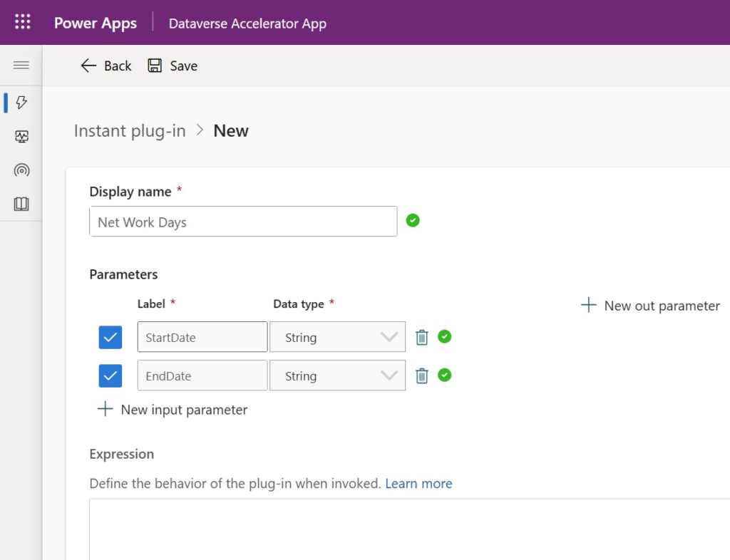Open the EndDate data type dropdown
The height and width of the screenshot is (560, 730).
pos(337,375)
